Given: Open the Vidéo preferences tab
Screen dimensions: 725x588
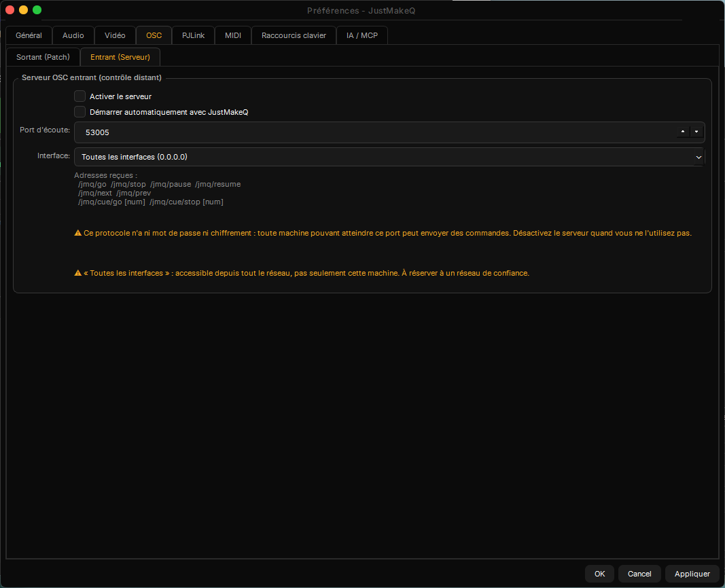Looking at the screenshot, I should [x=115, y=35].
